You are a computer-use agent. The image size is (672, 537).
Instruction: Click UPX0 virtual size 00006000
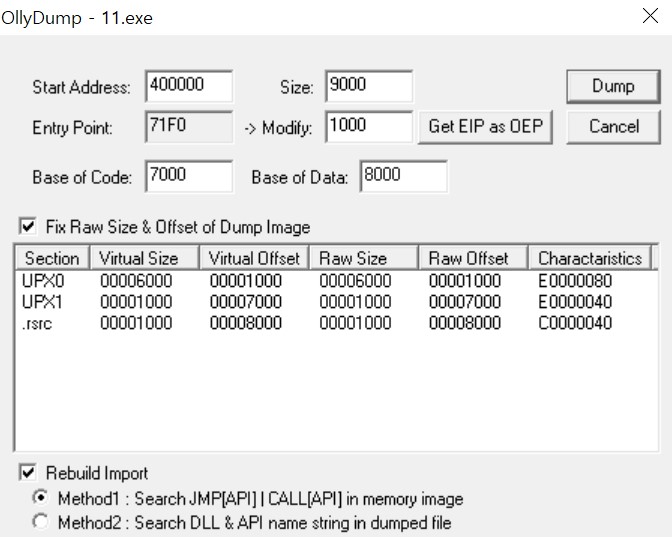click(136, 281)
